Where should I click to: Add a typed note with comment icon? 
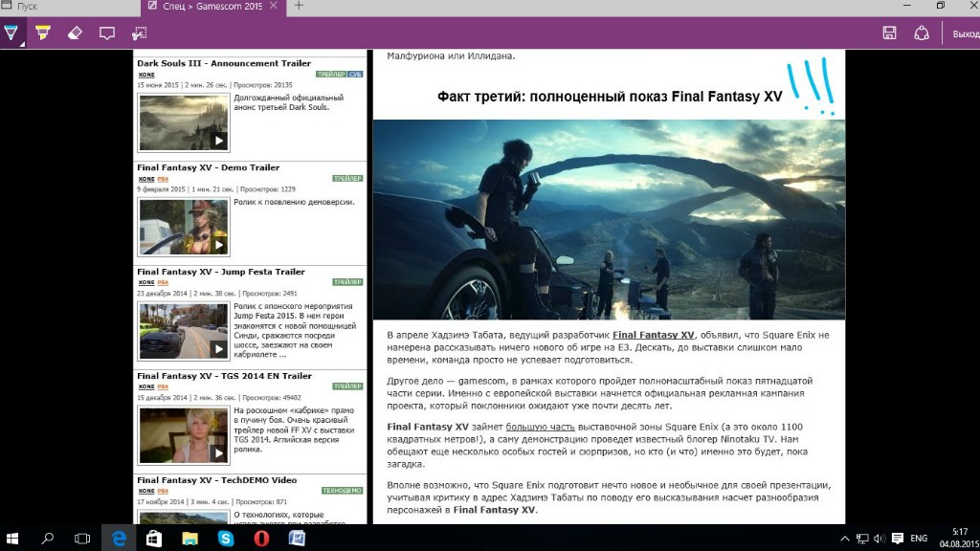pos(107,33)
